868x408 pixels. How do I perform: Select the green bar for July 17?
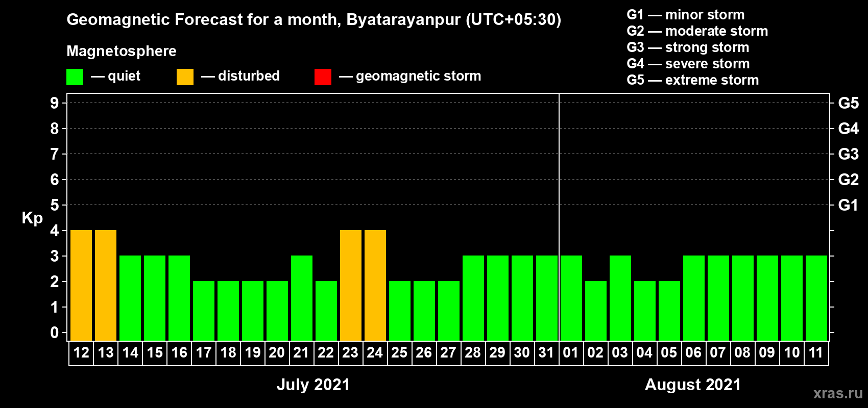[x=204, y=311]
